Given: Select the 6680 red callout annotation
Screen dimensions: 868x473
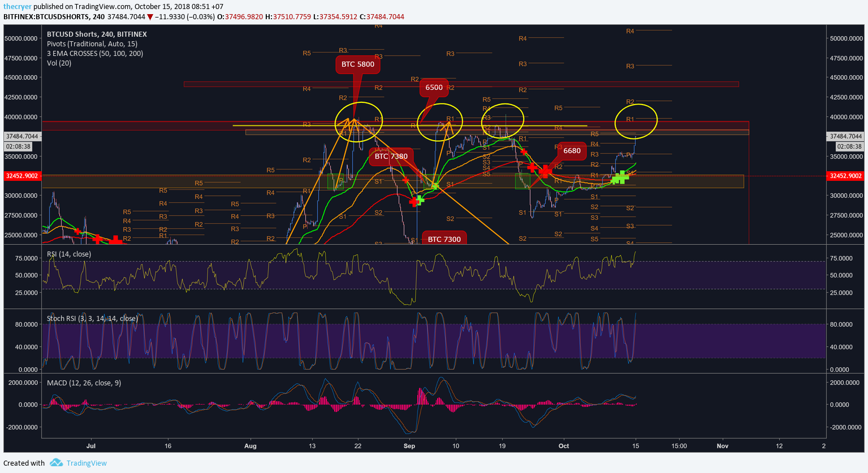Looking at the screenshot, I should 572,151.
